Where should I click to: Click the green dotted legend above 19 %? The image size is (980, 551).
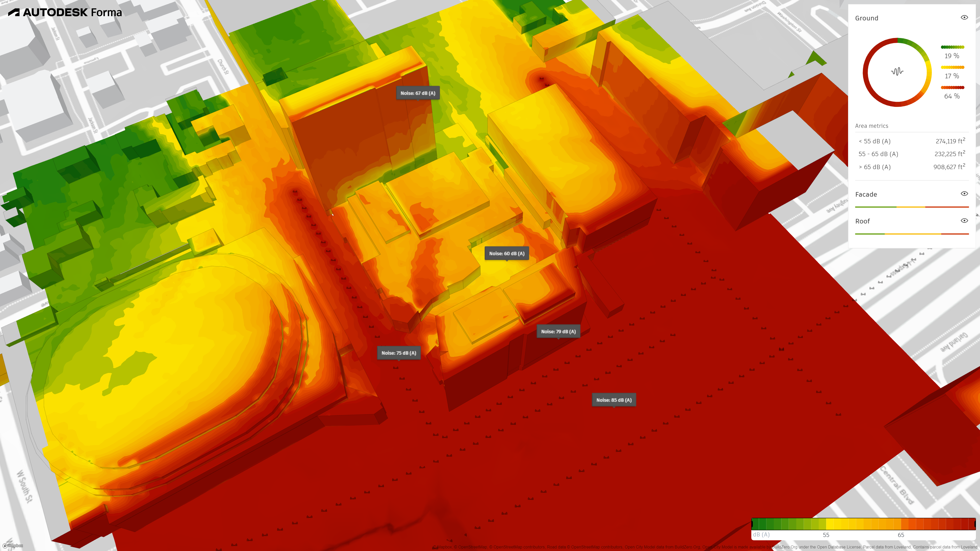952,47
